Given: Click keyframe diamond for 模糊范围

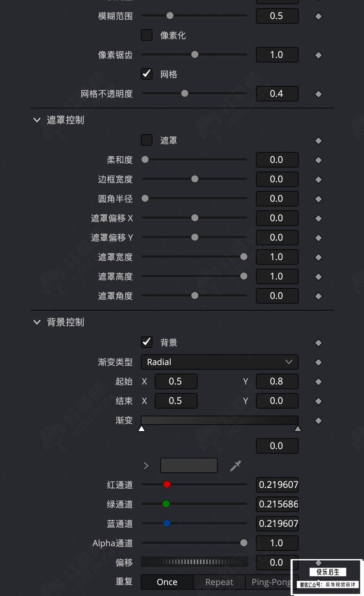Looking at the screenshot, I should (x=318, y=16).
